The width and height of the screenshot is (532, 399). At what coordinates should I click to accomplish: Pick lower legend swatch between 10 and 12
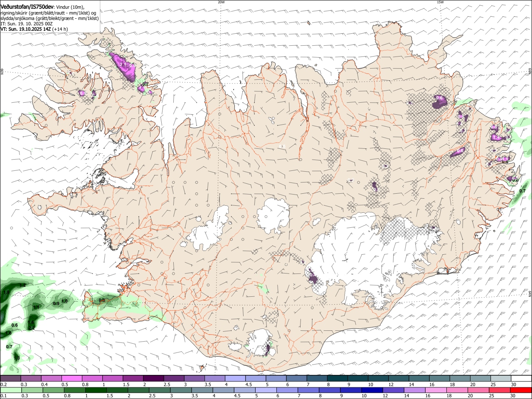click(x=372, y=390)
